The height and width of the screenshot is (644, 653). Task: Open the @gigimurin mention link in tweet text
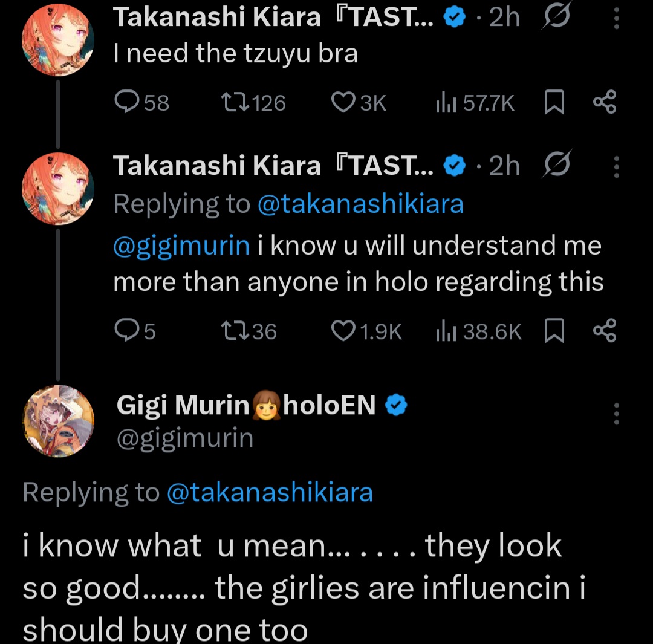[181, 246]
